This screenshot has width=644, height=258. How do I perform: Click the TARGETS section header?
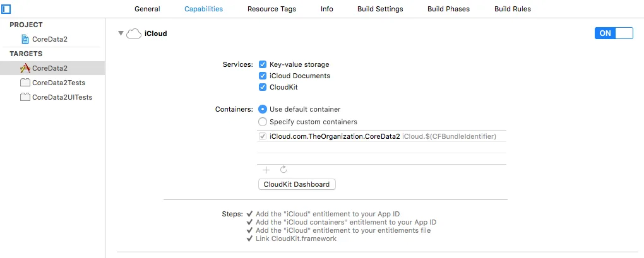coord(26,54)
